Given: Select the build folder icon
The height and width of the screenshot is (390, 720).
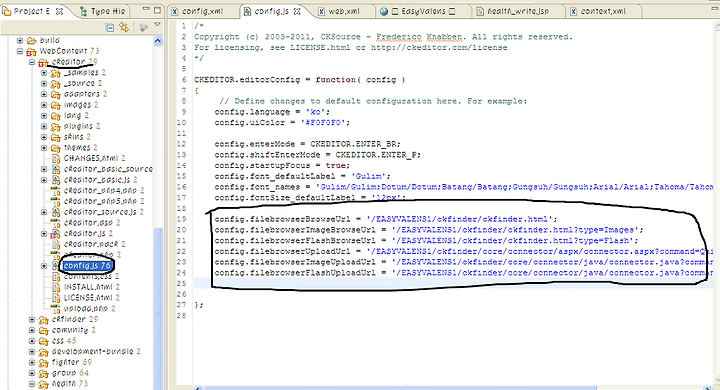Looking at the screenshot, I should [x=32, y=40].
